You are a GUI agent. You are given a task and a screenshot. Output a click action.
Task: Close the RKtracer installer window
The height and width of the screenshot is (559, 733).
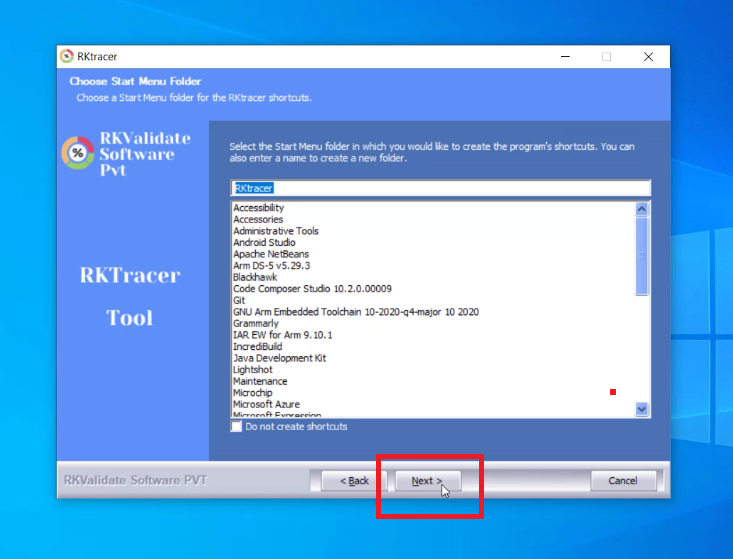(x=648, y=57)
